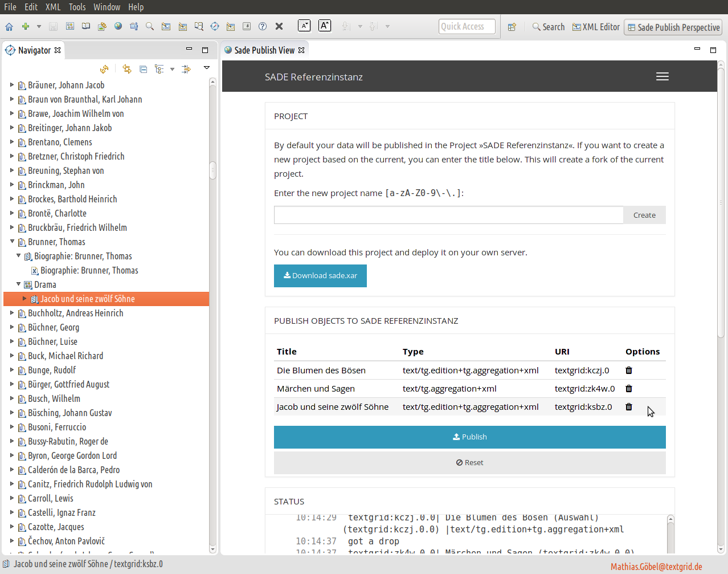Click the question mark Help icon

tap(263, 27)
